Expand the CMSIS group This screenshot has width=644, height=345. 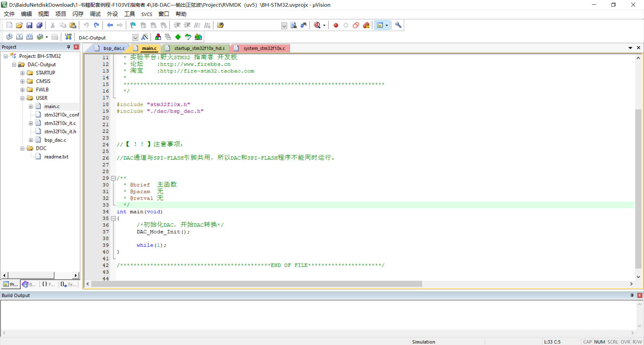point(22,81)
